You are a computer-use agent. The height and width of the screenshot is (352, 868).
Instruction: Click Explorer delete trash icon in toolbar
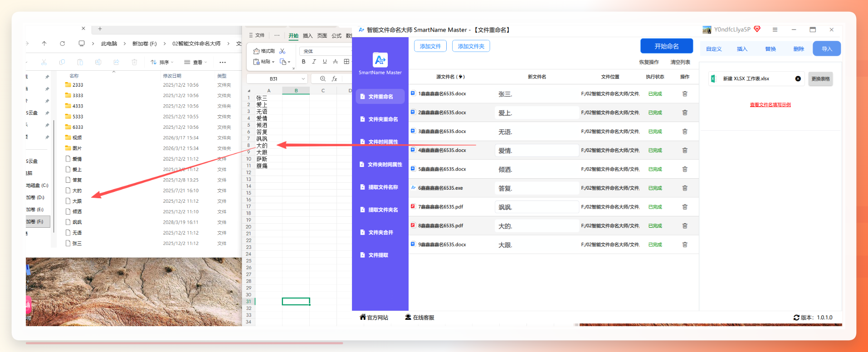[134, 62]
